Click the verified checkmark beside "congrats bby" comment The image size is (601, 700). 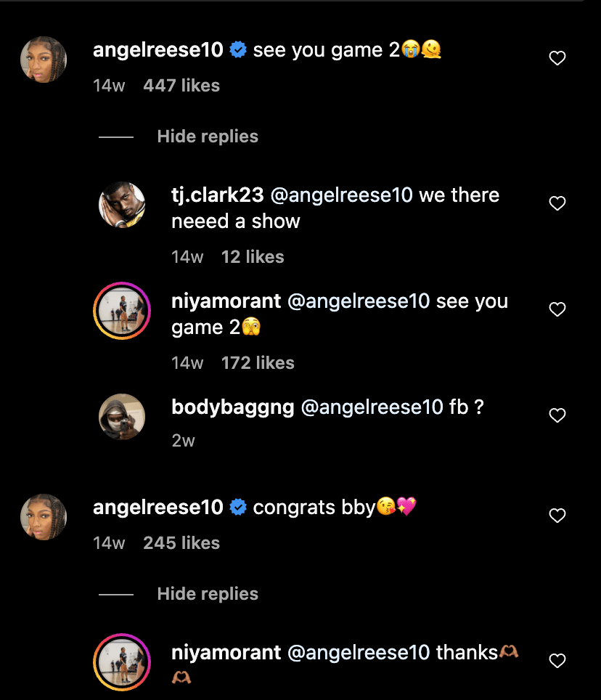click(x=237, y=507)
